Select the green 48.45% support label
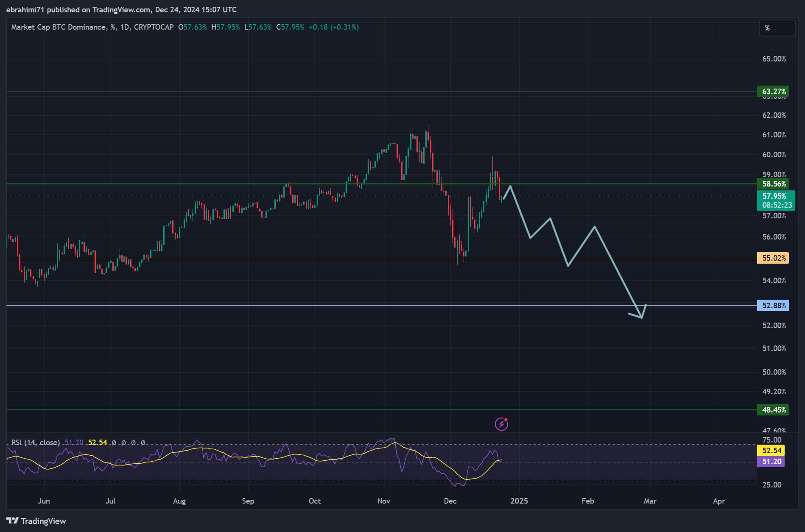Image resolution: width=805 pixels, height=532 pixels. click(774, 410)
